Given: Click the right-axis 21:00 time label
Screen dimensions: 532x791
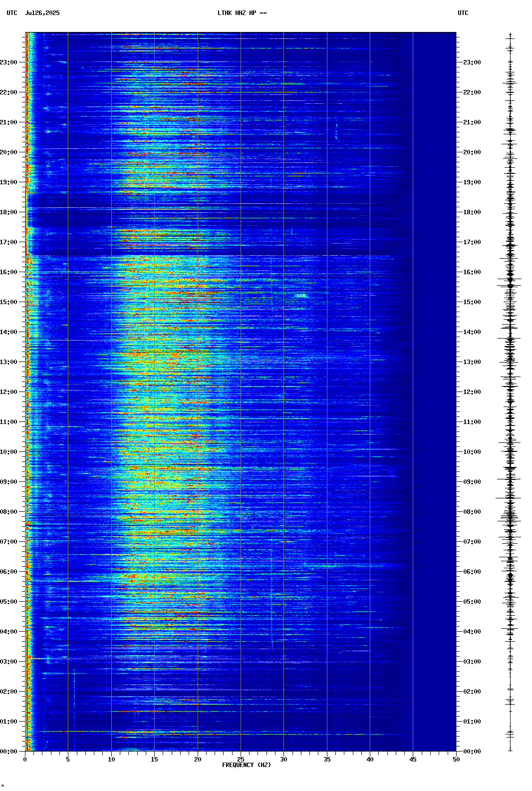Looking at the screenshot, I should [472, 122].
